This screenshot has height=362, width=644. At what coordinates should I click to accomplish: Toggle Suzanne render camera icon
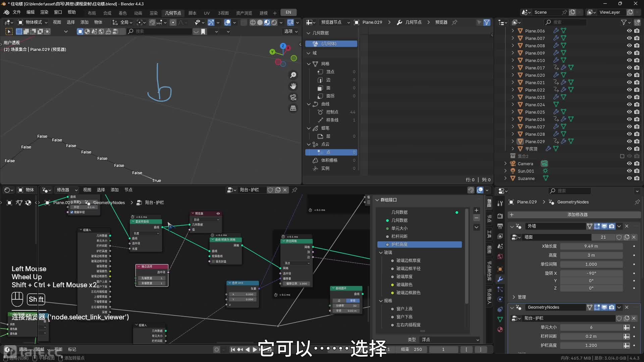[637, 179]
